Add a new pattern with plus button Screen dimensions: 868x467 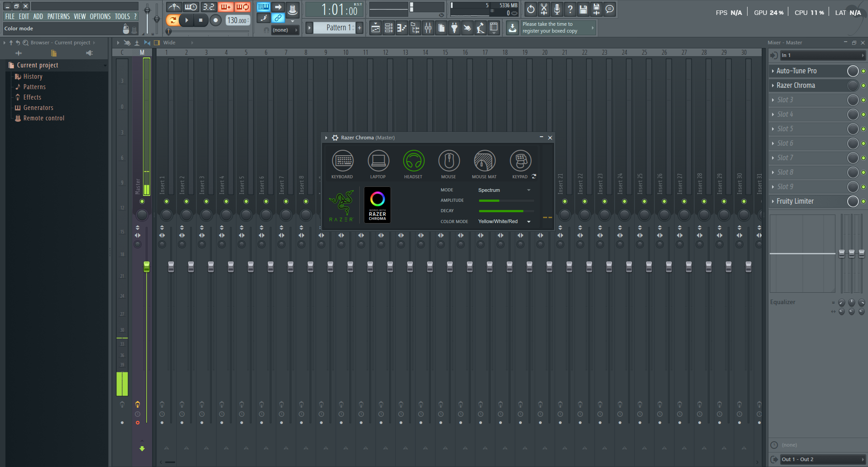(x=360, y=28)
